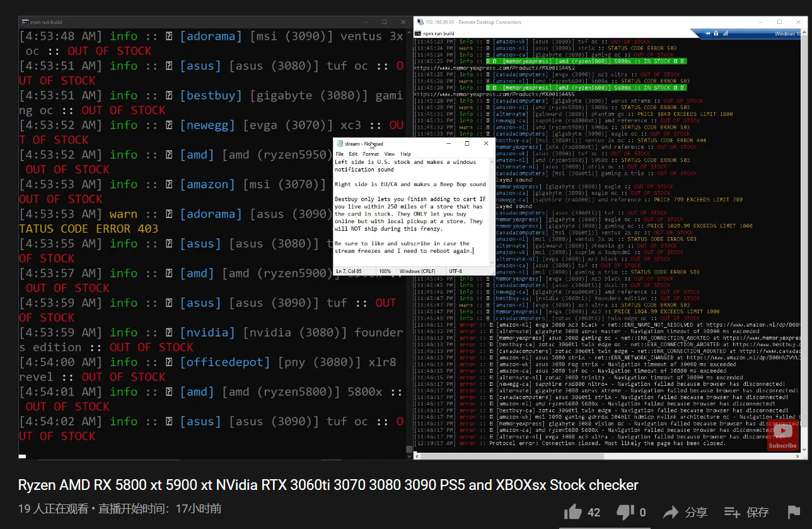
Task: Click the video title 'Ryzen AMD RX 5800 xt'
Action: [328, 485]
